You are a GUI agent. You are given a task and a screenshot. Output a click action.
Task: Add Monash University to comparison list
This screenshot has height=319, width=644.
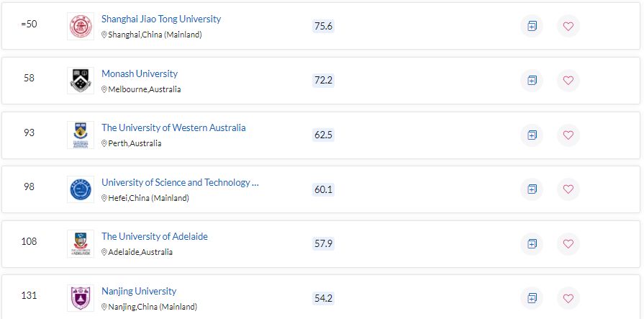point(532,81)
